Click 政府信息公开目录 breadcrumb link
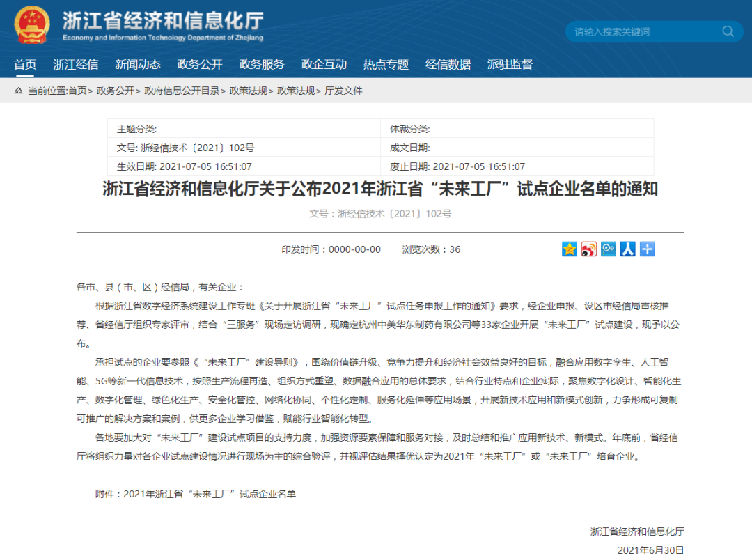The image size is (752, 560). click(182, 91)
